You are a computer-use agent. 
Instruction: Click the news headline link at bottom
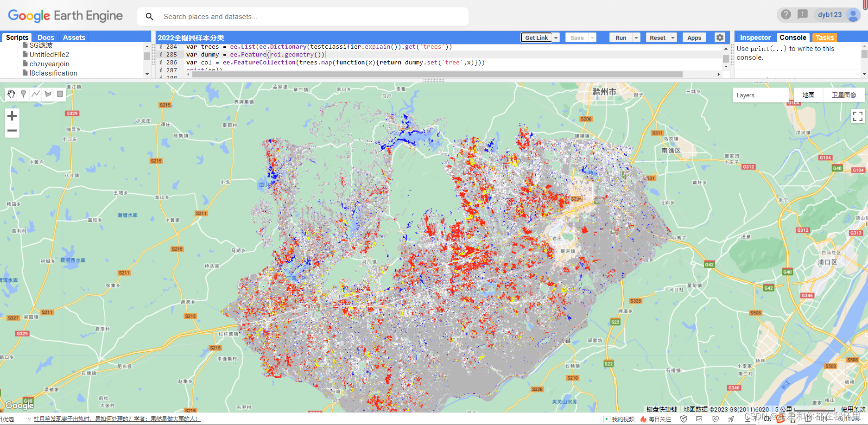pyautogui.click(x=117, y=419)
